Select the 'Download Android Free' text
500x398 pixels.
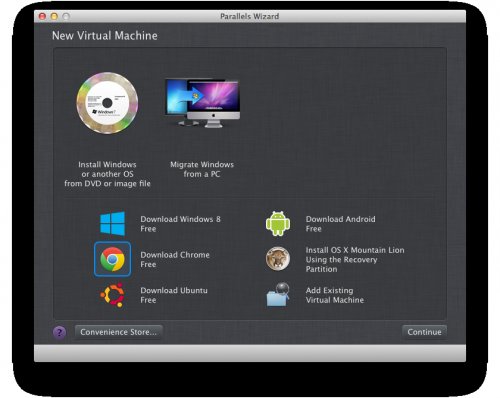pyautogui.click(x=341, y=224)
